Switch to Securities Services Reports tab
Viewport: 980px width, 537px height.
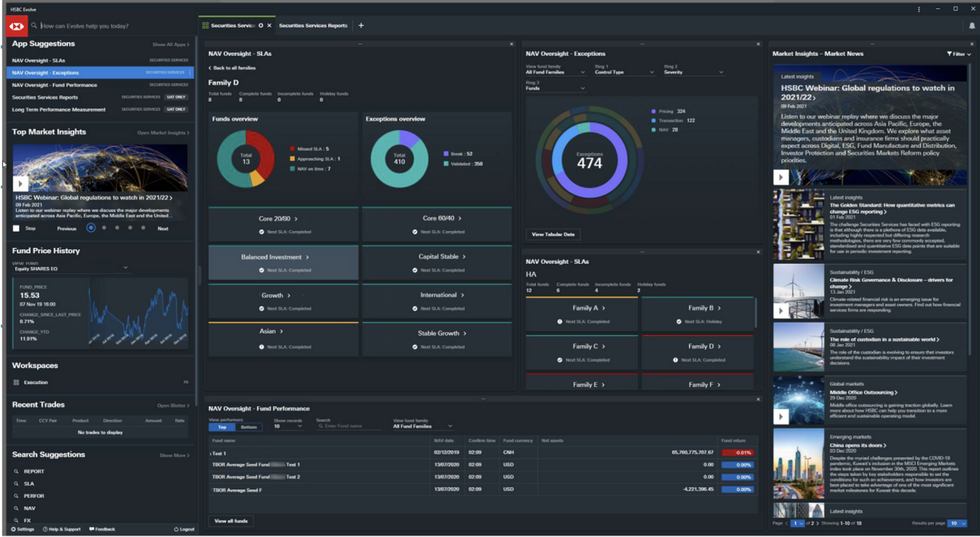(313, 25)
